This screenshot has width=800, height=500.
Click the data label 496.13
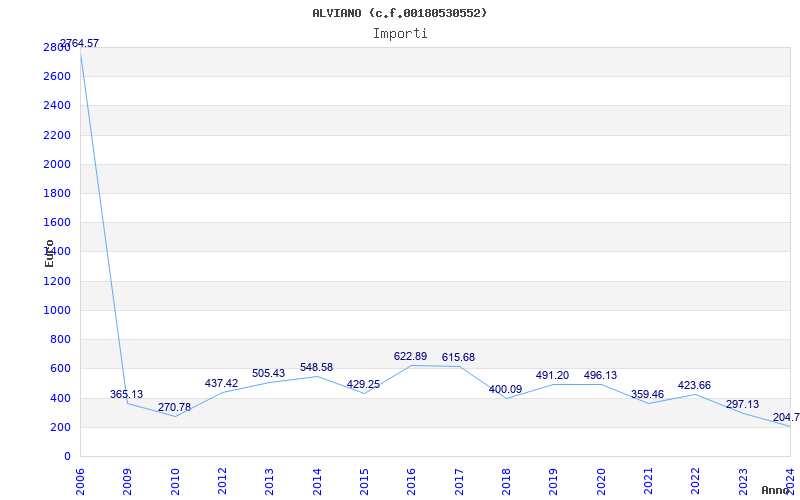point(600,376)
